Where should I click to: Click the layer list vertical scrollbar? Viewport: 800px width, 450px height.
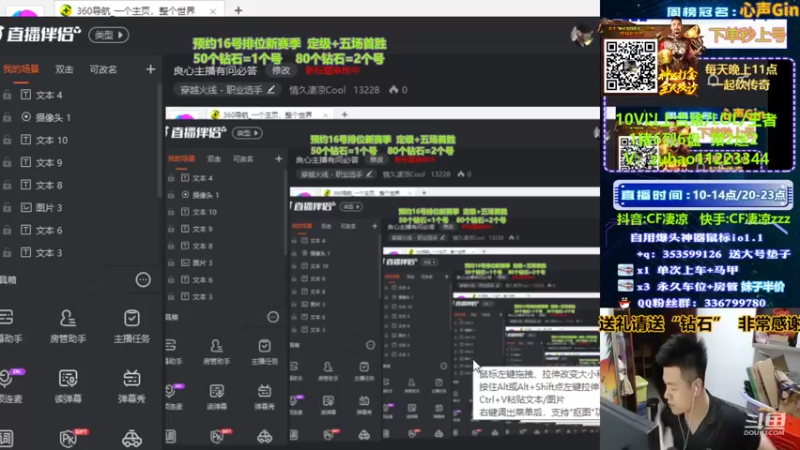click(x=160, y=142)
